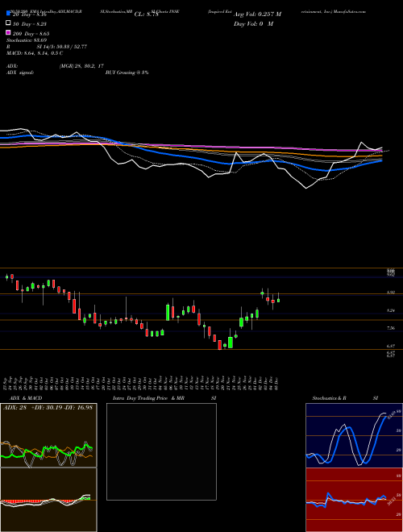
Task: Open the blue stochastics chart panel
Action: point(354,435)
